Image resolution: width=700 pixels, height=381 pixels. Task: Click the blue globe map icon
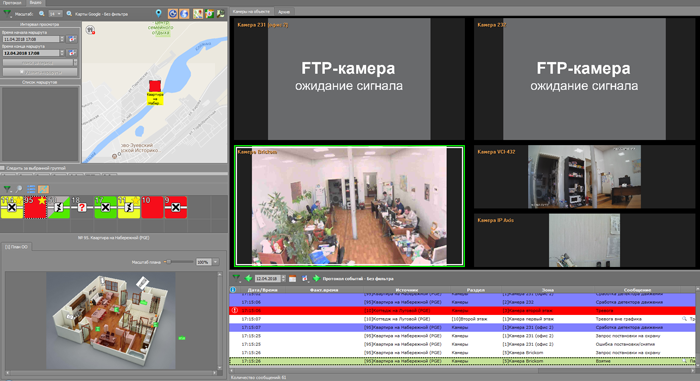point(184,14)
